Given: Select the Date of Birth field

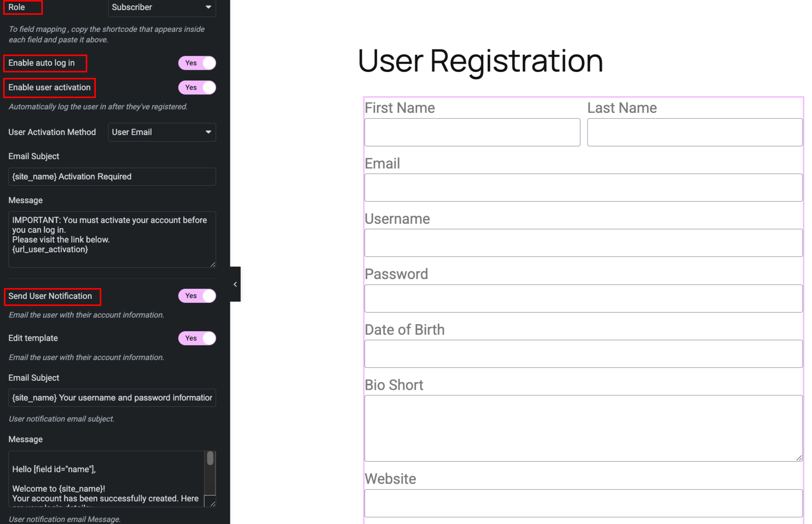Looking at the screenshot, I should (583, 353).
